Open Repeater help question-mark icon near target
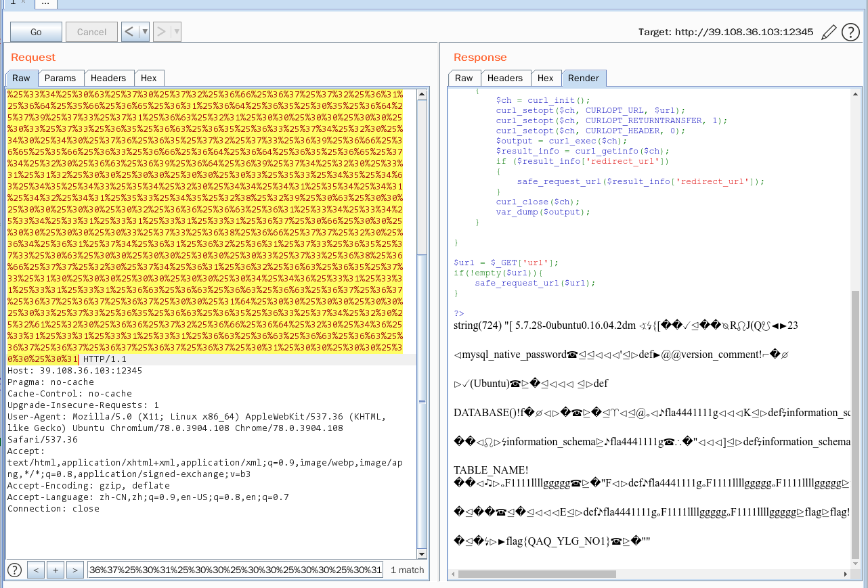This screenshot has height=588, width=868. [850, 32]
